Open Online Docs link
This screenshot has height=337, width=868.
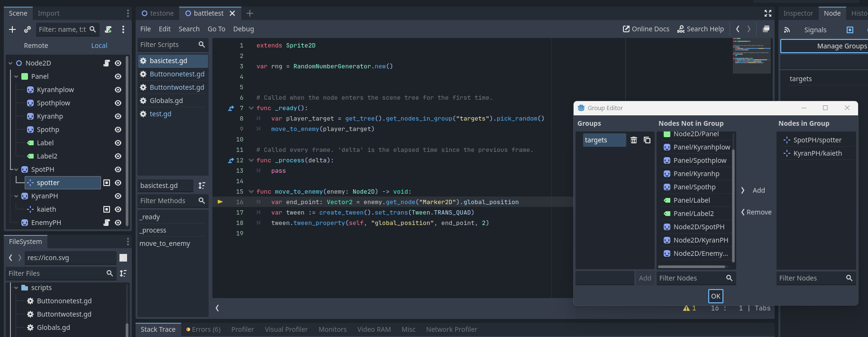pos(646,29)
